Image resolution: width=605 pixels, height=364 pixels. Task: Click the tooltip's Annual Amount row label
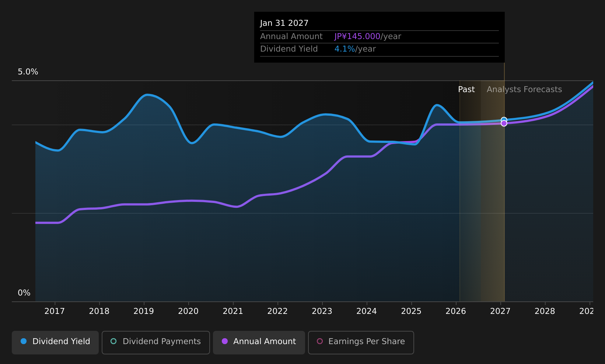(291, 36)
